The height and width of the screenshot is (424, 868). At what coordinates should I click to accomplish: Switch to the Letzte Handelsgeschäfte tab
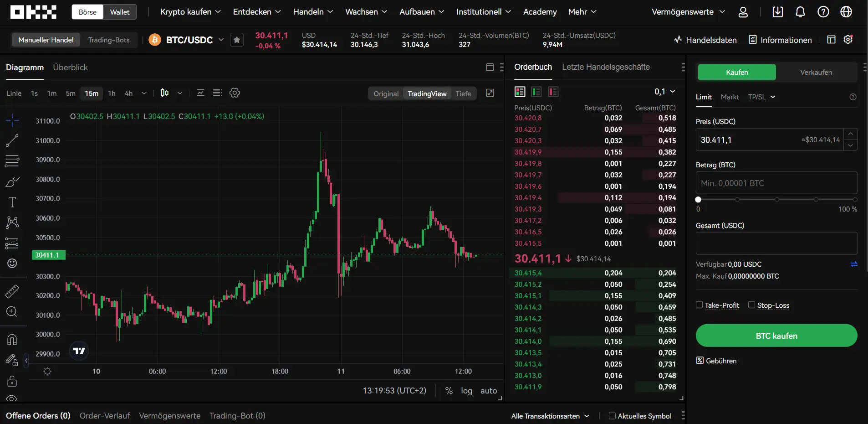[x=606, y=67]
